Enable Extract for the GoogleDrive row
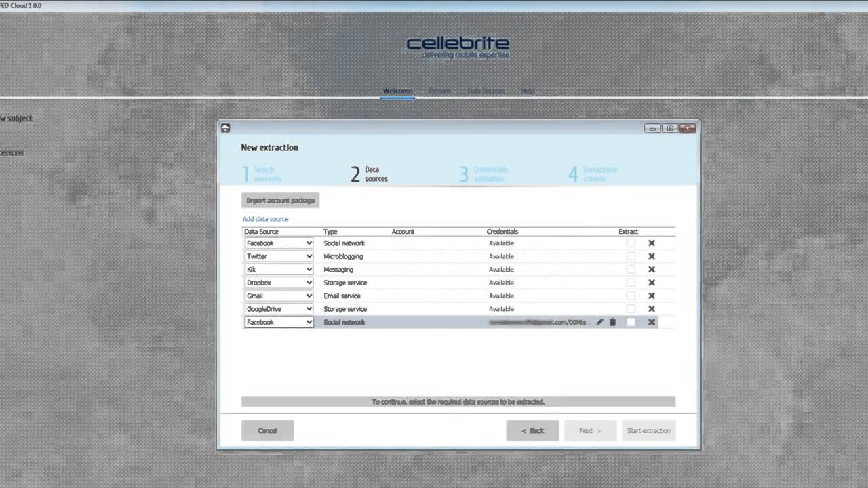The image size is (868, 488). click(631, 309)
